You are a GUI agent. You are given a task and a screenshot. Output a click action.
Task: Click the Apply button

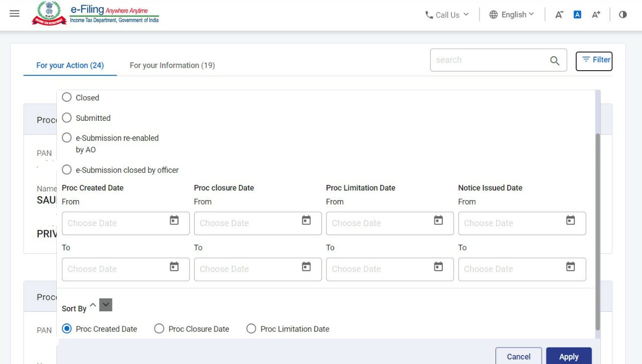coord(568,356)
